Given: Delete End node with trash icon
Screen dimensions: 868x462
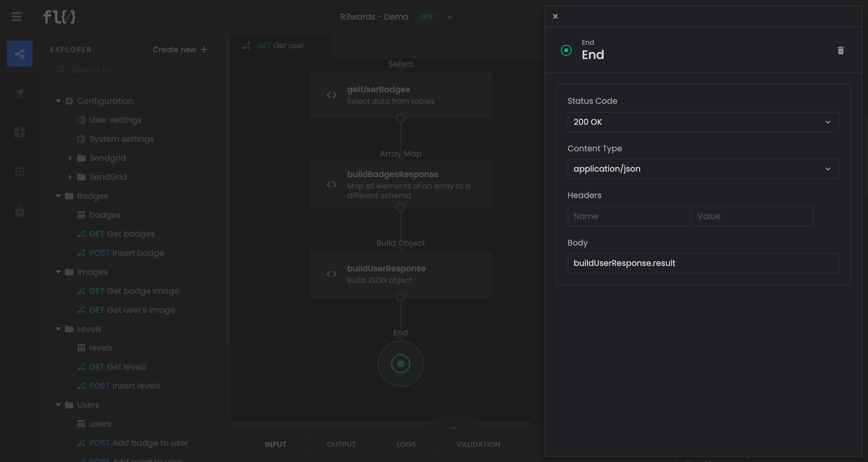Looking at the screenshot, I should 841,51.
